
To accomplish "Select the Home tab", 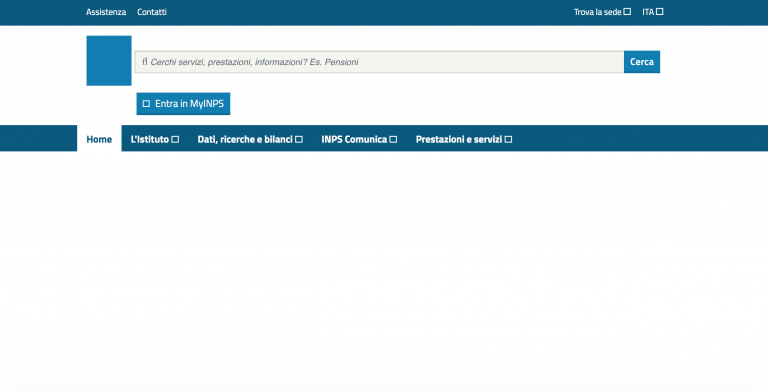I will click(x=99, y=139).
